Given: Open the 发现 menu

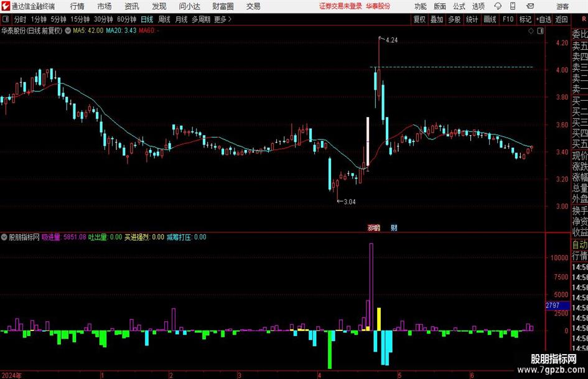Looking at the screenshot, I should click(x=159, y=6).
